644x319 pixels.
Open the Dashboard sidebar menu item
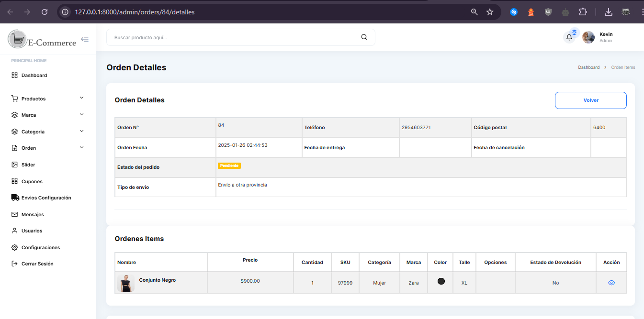click(34, 75)
